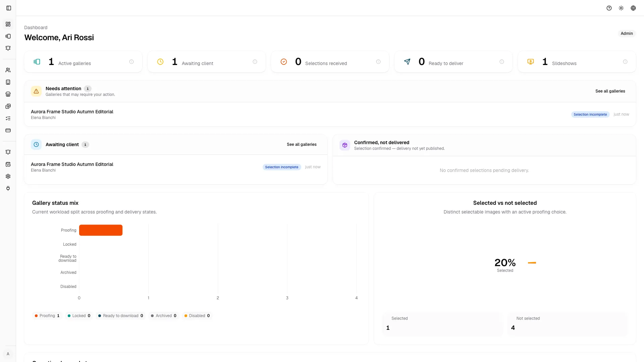Viewport: 644px width, 362px height.
Task: Toggle Proofing legend item
Action: [x=47, y=316]
